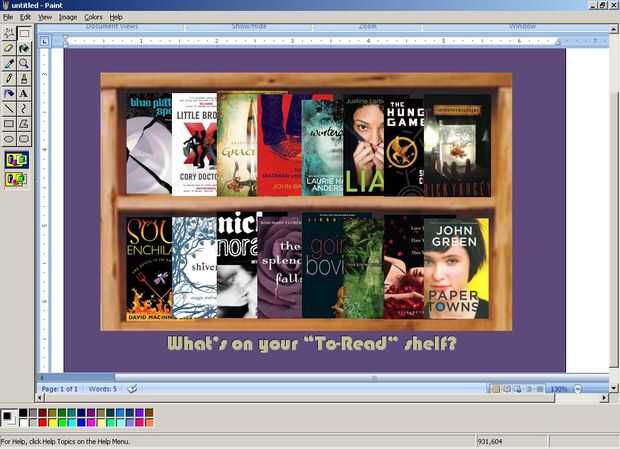Activate the Fill With Color bucket
620x450 pixels.
24,48
